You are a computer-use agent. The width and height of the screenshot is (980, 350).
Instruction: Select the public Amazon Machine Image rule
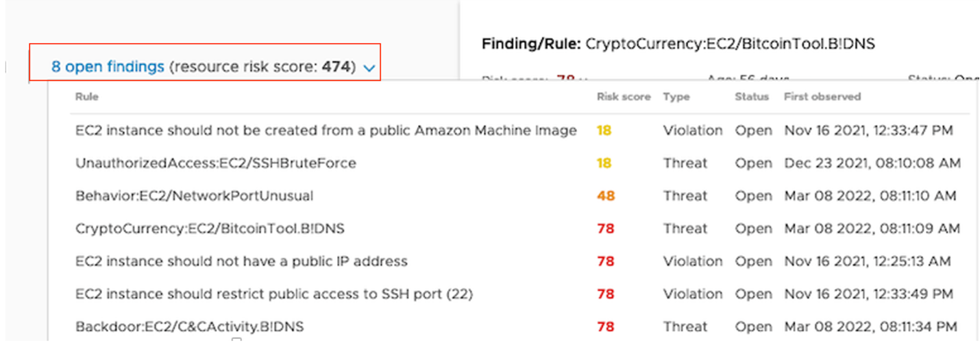tap(326, 130)
